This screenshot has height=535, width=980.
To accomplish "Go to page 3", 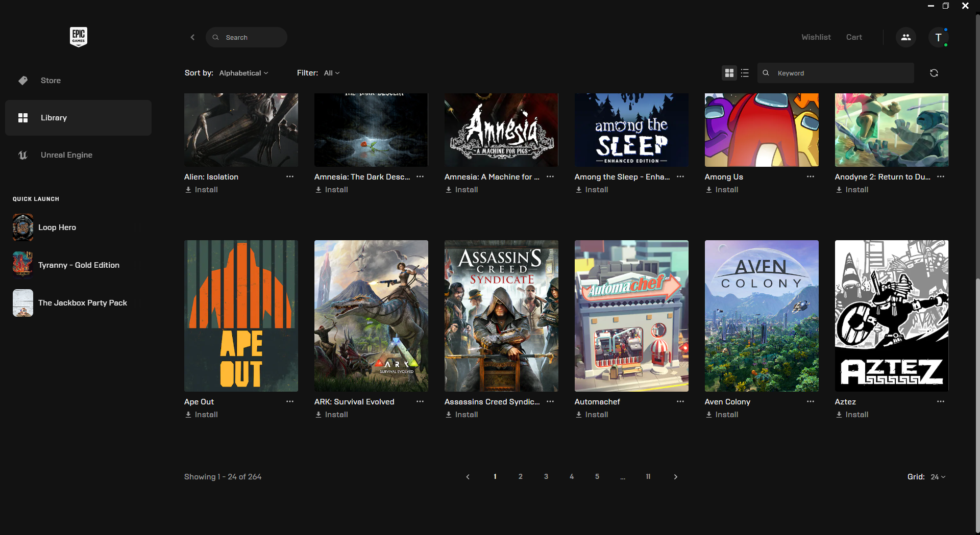I will coord(546,477).
